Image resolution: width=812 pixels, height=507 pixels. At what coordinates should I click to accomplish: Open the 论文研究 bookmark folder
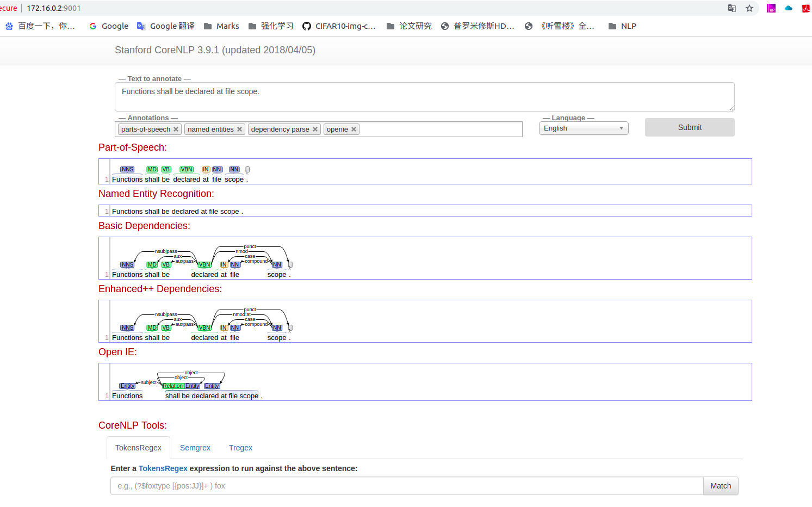click(x=409, y=26)
